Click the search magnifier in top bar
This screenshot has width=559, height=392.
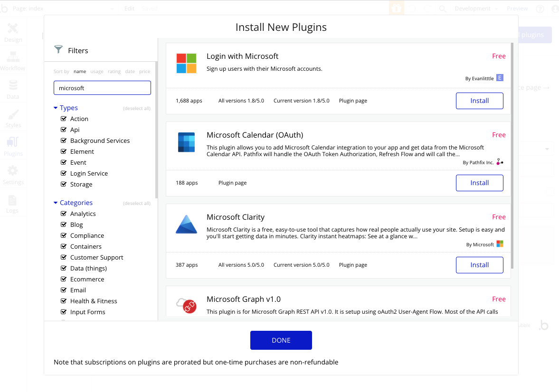coord(443,9)
